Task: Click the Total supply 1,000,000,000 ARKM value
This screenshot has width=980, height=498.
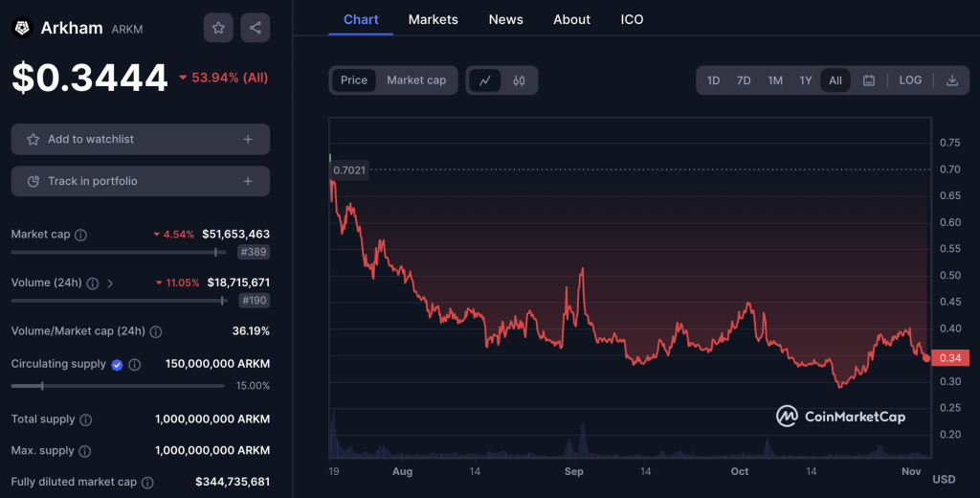Action: pos(212,419)
